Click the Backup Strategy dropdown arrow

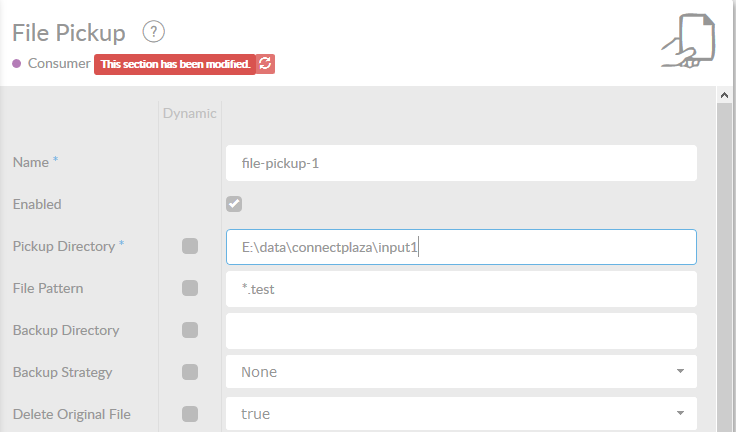[x=680, y=371]
